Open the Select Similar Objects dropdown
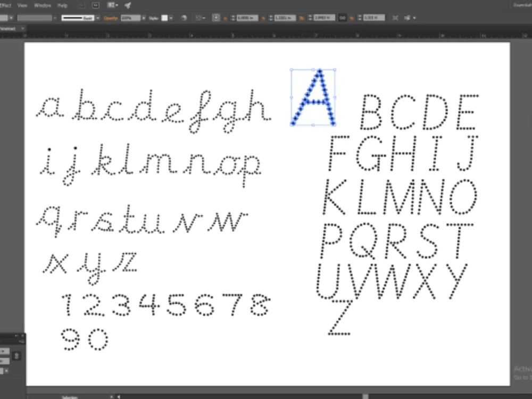The height and width of the screenshot is (399, 532). tap(410, 18)
